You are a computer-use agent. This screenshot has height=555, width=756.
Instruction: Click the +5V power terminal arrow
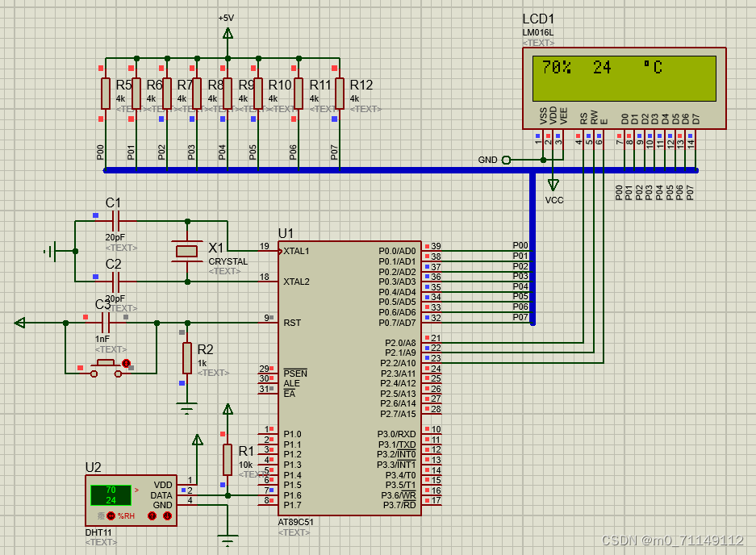(228, 33)
